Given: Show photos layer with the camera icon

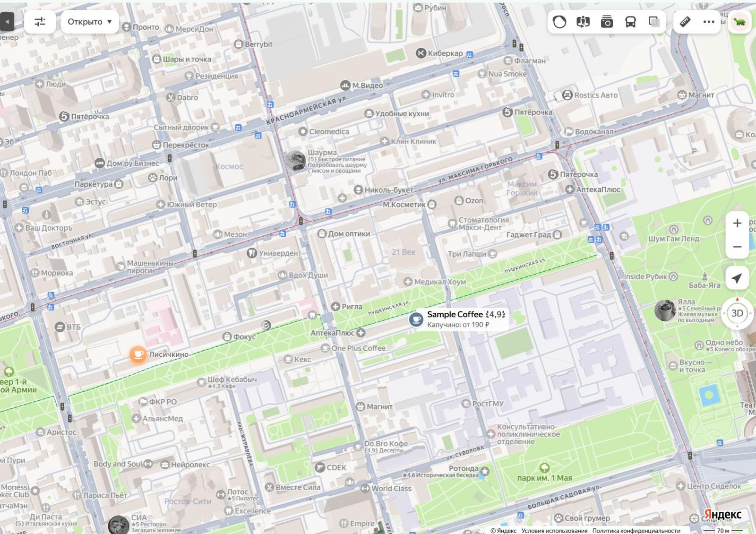Looking at the screenshot, I should [607, 22].
